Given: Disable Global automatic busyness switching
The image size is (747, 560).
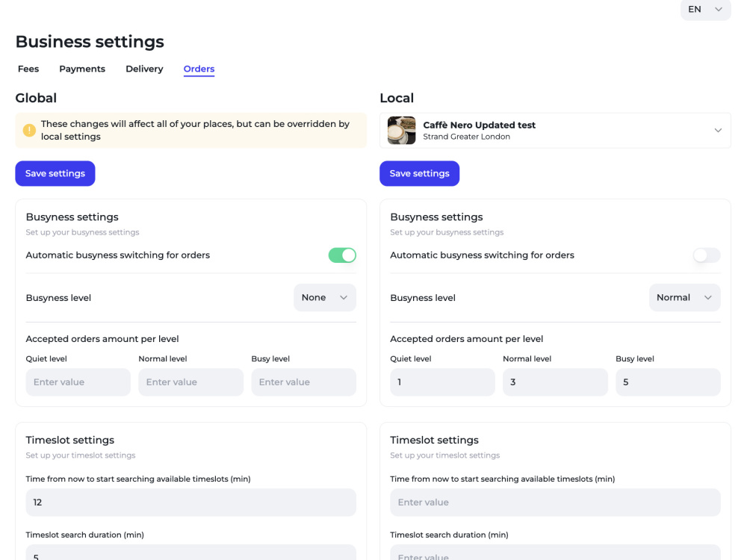Looking at the screenshot, I should coord(342,255).
